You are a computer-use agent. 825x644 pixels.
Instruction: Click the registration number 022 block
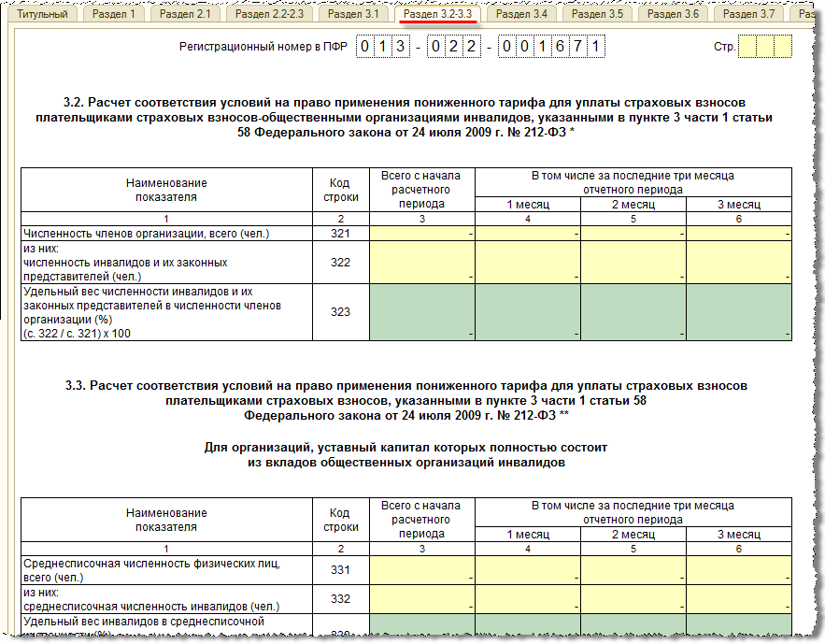[x=453, y=47]
